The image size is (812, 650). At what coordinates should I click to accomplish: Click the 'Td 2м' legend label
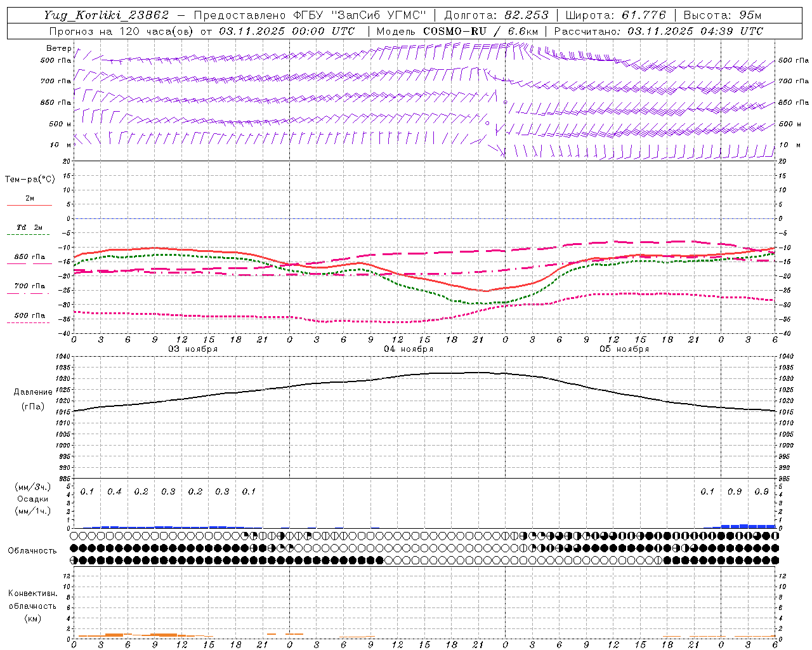point(29,227)
